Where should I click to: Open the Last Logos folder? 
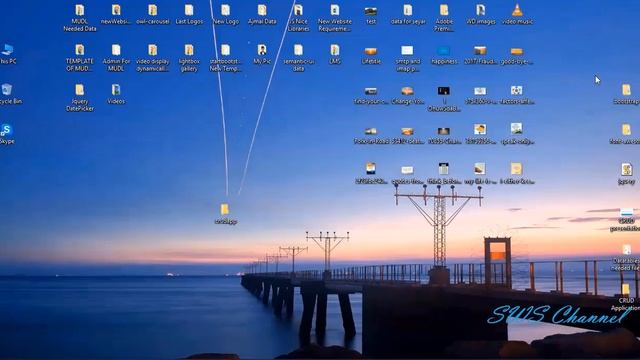[189, 15]
